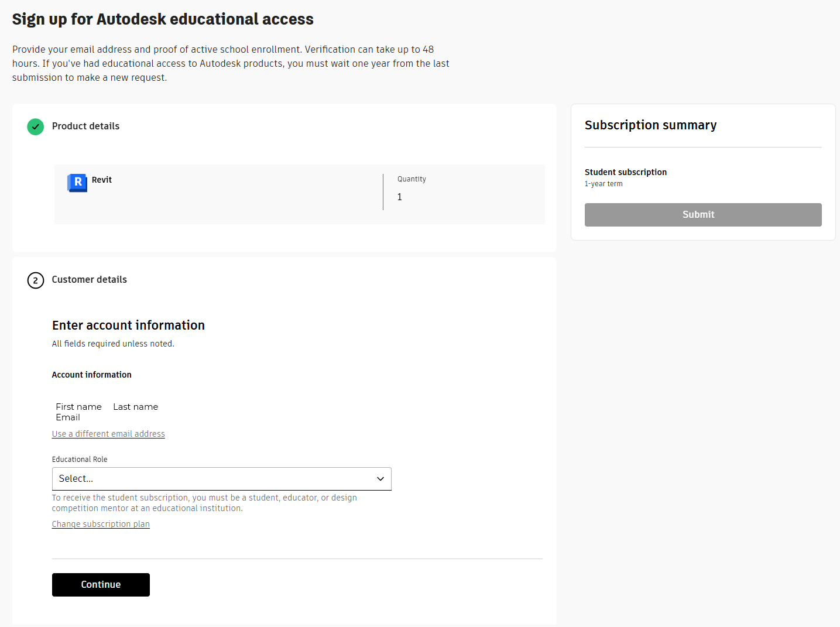Click the Educational Role chevron arrow
Viewport: 840px width, 627px height.
coord(380,479)
